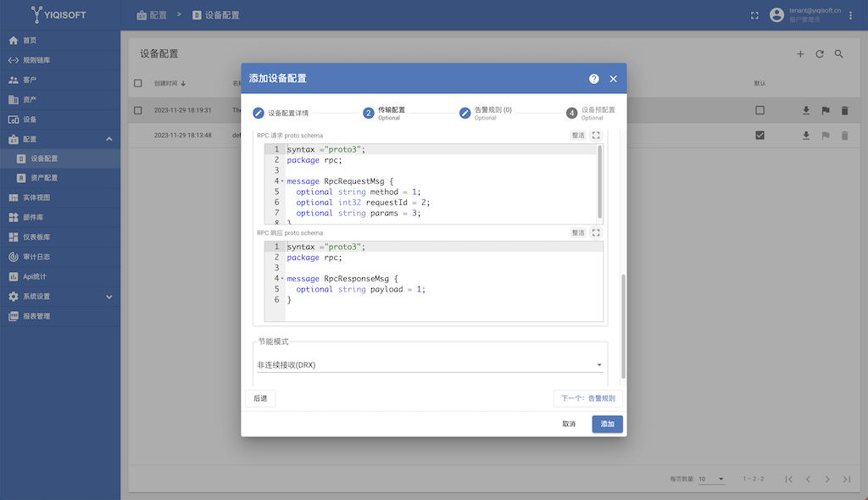Go to the previous page
868x500 pixels.
coord(808,479)
